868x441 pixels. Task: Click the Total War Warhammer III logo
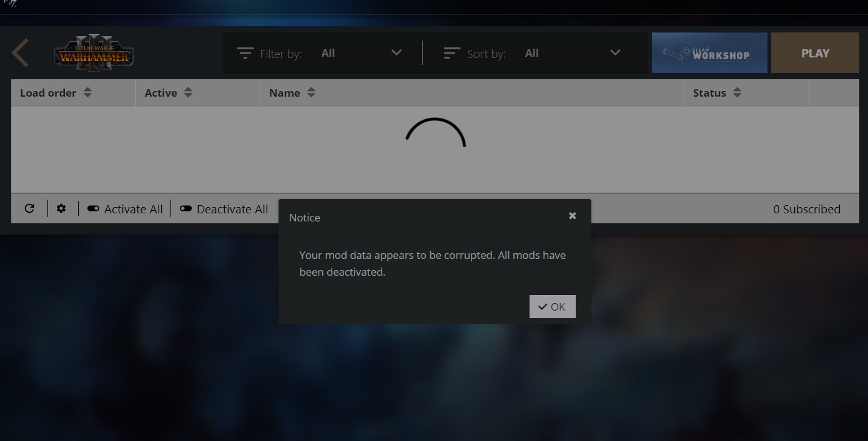point(94,54)
